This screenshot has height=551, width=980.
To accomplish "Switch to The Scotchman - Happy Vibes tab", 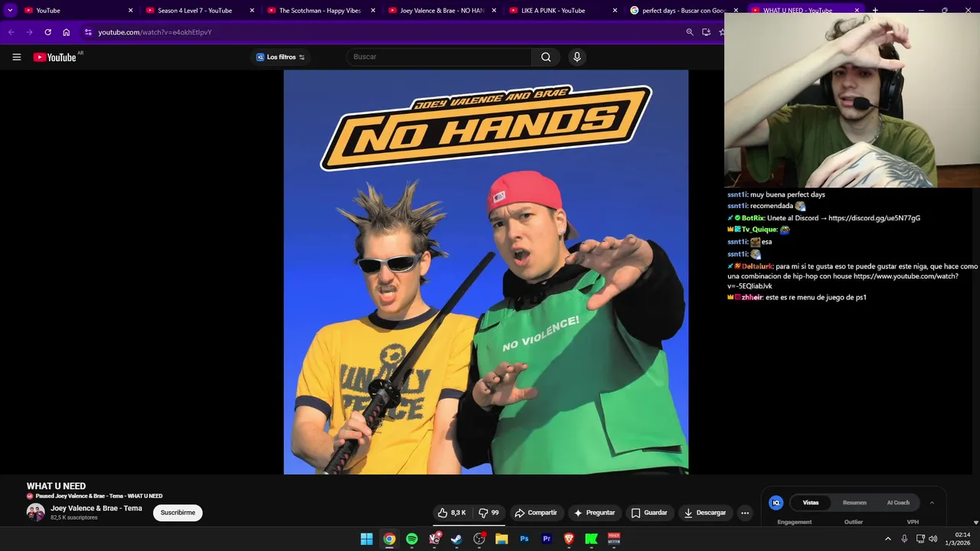I will coord(321,11).
